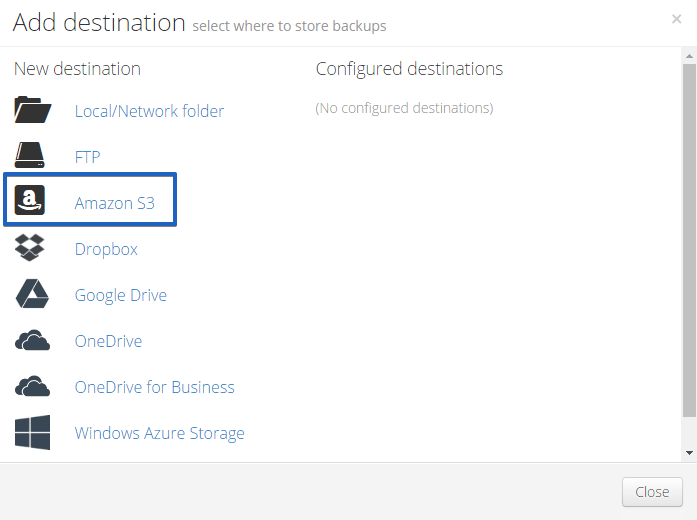Pick Dropbox as the destination

tap(106, 249)
